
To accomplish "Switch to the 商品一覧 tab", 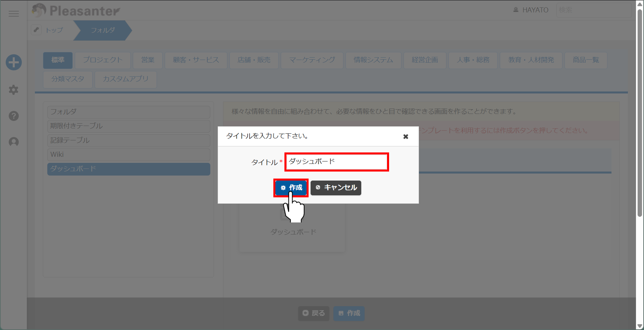I will click(586, 60).
